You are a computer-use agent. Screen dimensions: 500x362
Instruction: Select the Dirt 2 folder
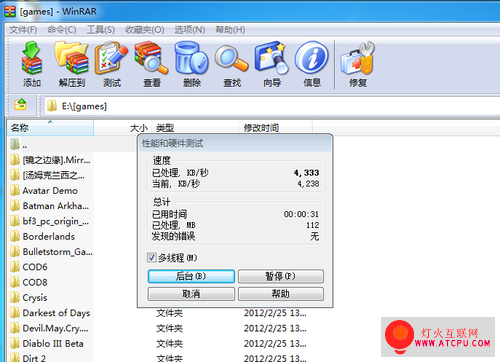tap(28, 358)
